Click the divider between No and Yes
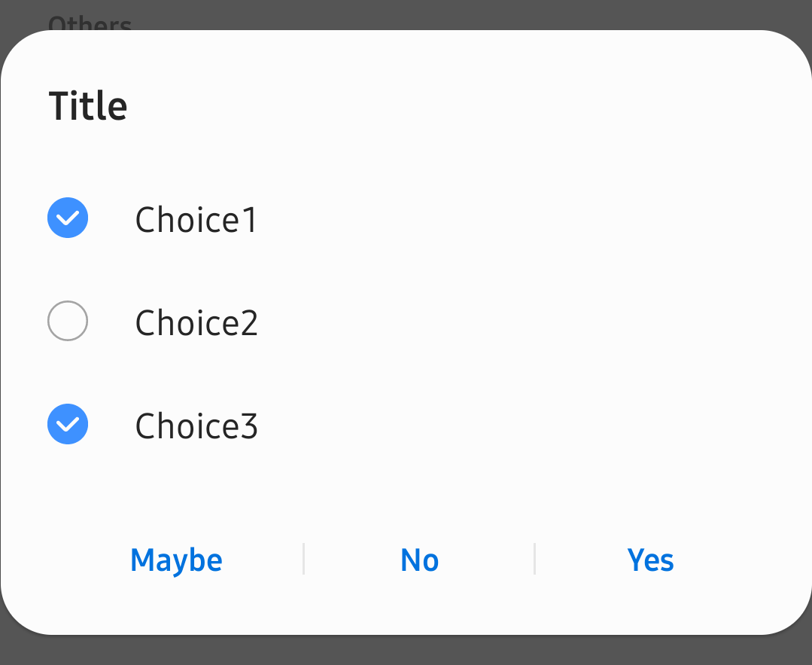 coord(534,560)
